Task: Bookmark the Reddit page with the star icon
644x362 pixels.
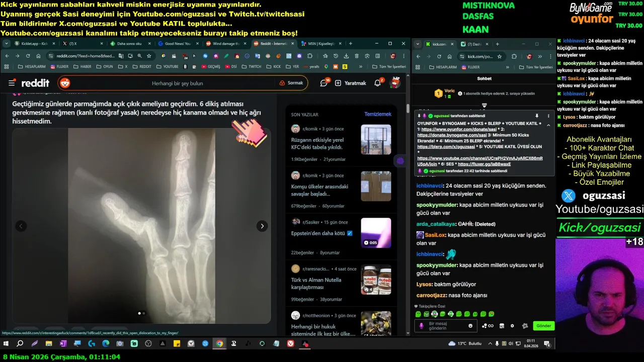Action: pyautogui.click(x=149, y=56)
